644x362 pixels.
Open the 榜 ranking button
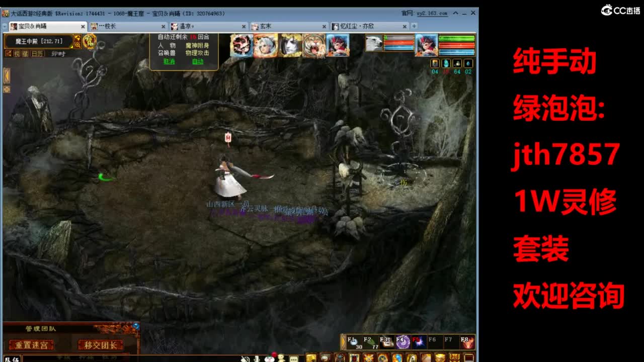coord(17,53)
